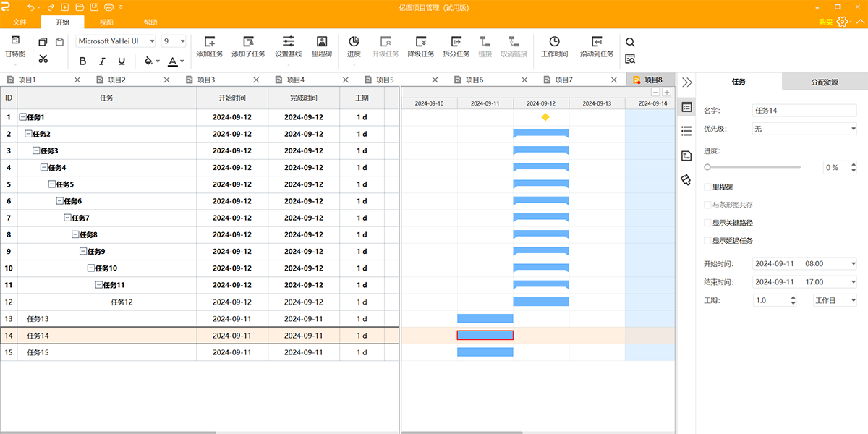Image resolution: width=868 pixels, height=434 pixels.
Task: Click the 进度 progress slider handle
Action: [707, 167]
